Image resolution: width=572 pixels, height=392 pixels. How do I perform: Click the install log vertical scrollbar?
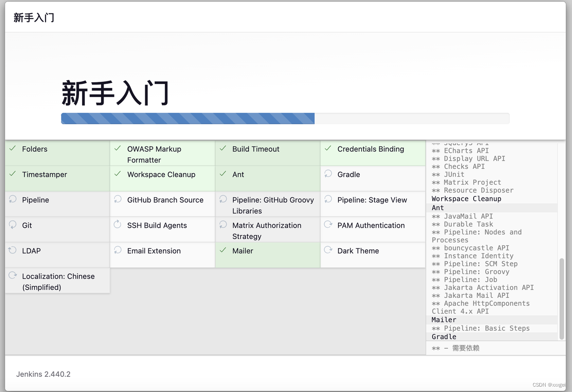point(562,299)
